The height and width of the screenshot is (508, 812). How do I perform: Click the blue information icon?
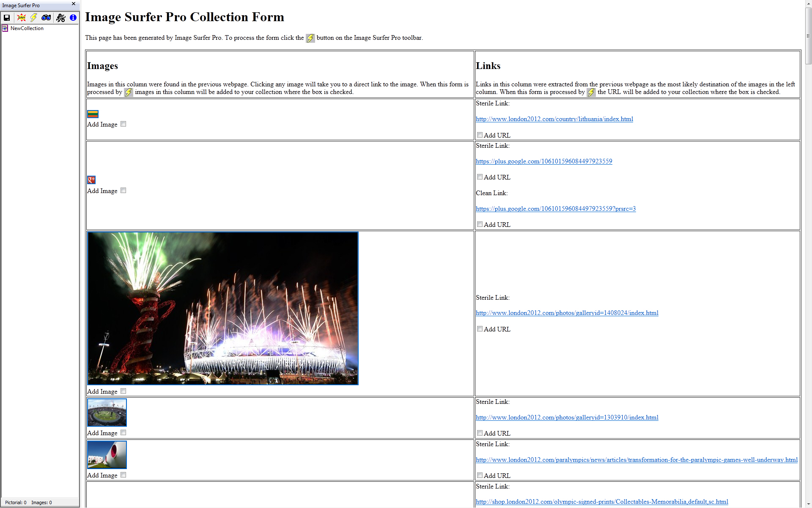73,18
